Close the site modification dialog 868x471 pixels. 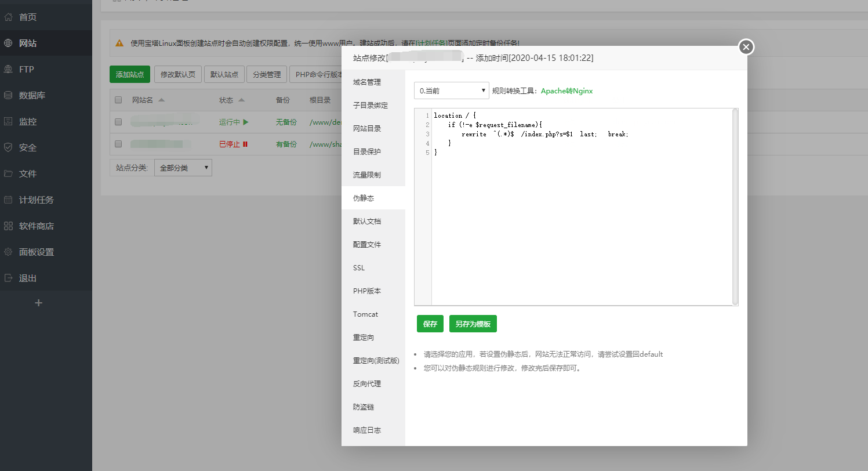pos(746,47)
